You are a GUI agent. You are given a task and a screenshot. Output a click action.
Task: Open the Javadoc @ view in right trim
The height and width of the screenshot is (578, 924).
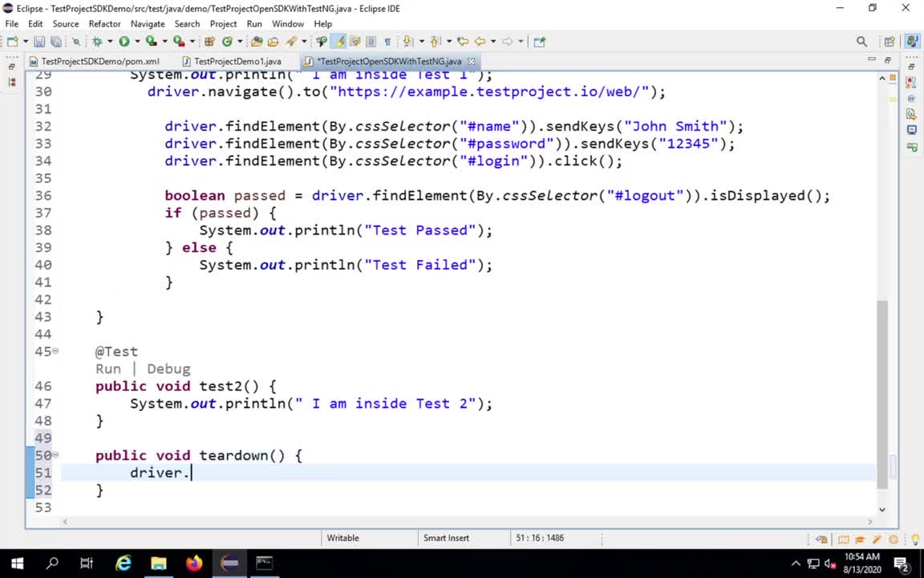pos(912,99)
